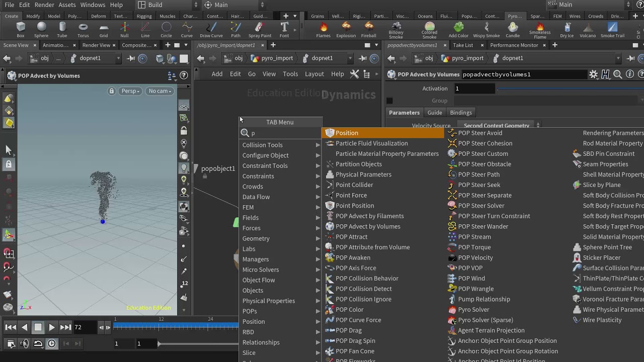Open the Render menu
Image resolution: width=644 pixels, height=362 pixels.
pyautogui.click(x=44, y=5)
